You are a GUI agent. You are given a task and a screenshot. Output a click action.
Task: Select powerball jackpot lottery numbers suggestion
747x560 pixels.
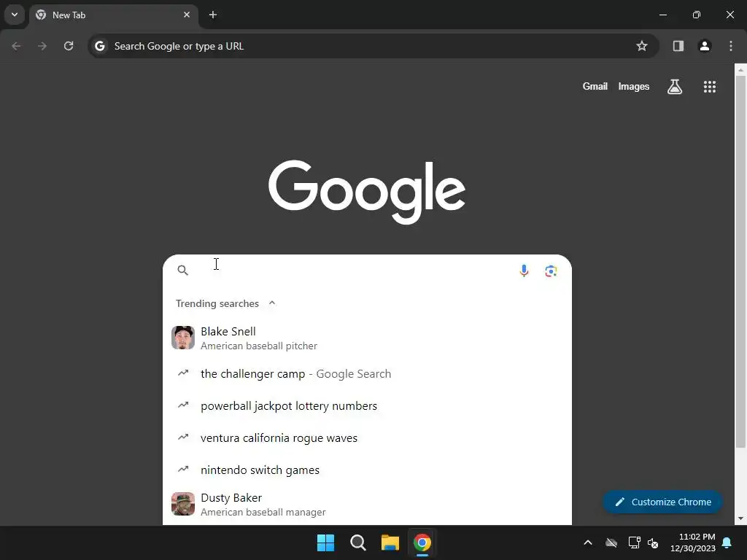367,405
